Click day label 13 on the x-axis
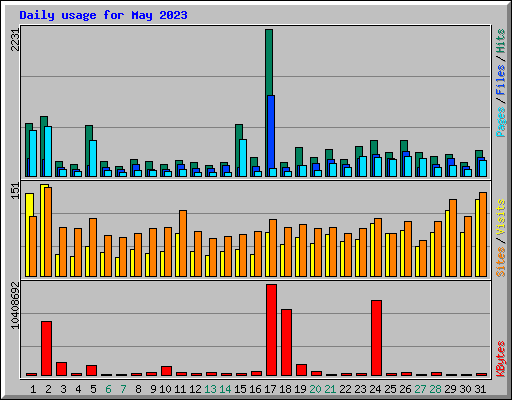Screen dimensions: 512x400 click(x=210, y=389)
